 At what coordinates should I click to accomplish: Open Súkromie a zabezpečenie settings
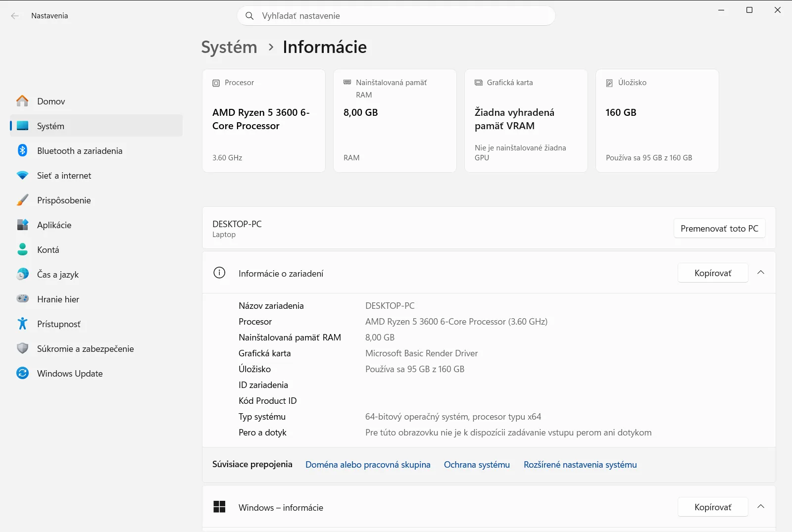[x=96, y=348]
